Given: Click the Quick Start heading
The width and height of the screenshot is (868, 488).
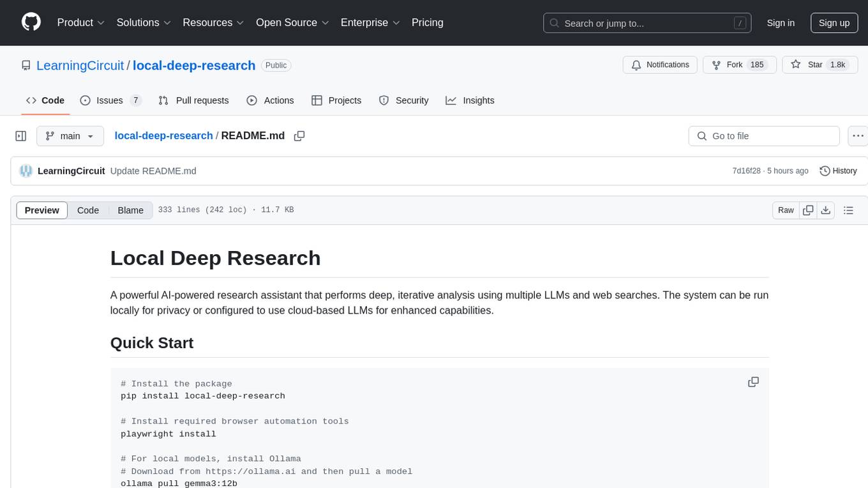Looking at the screenshot, I should (152, 343).
